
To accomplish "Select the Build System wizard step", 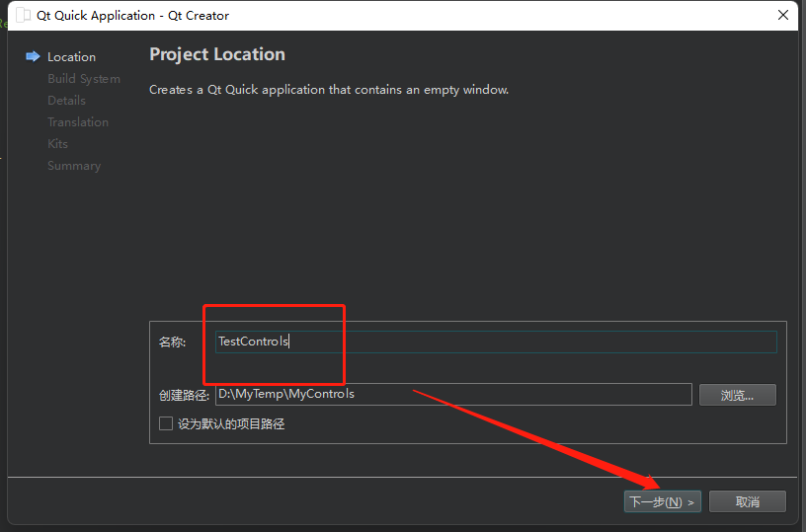I will tap(84, 79).
